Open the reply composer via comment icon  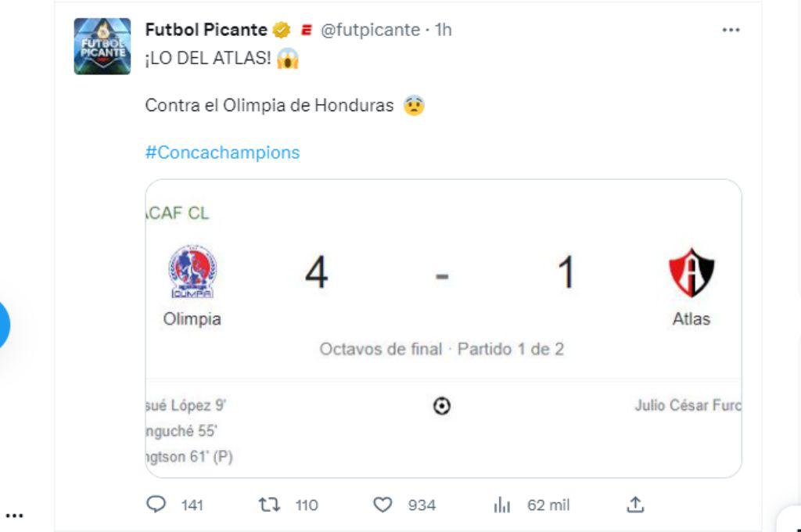pyautogui.click(x=157, y=505)
